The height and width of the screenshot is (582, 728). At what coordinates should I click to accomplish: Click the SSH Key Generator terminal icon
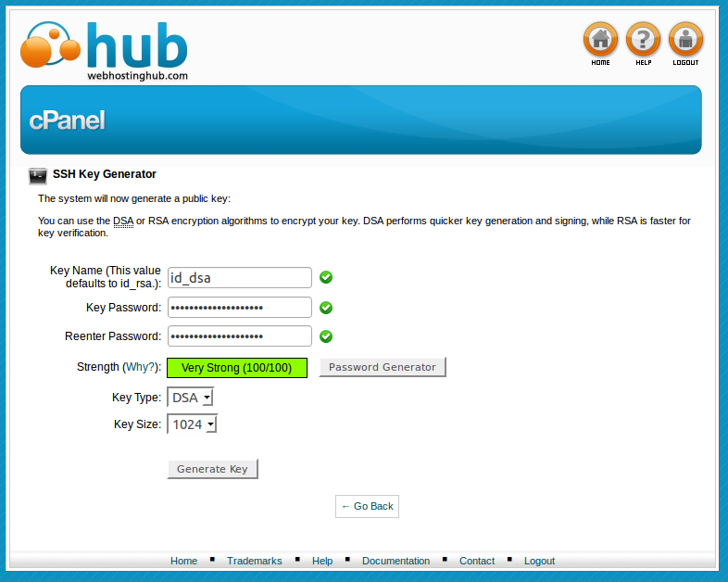tap(38, 175)
